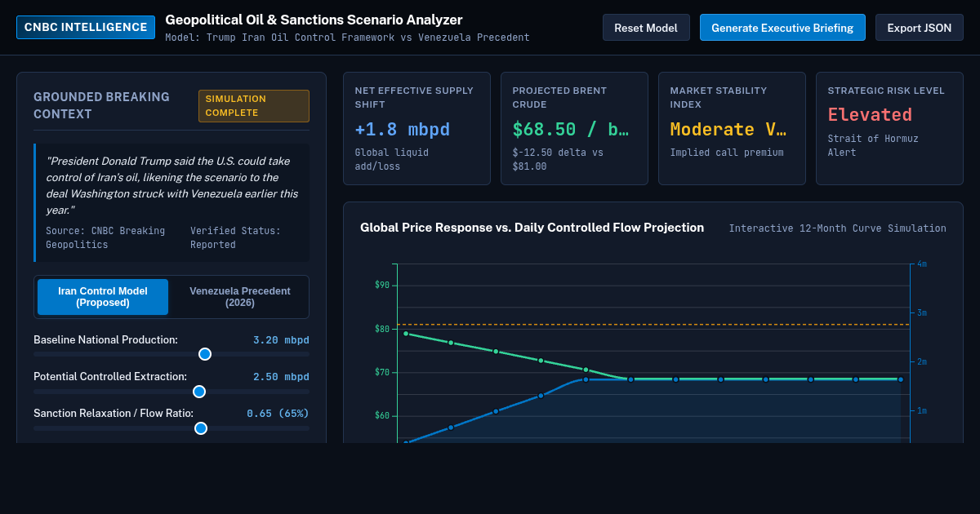The height and width of the screenshot is (514, 980).
Task: Click the +1.8 mbpd supply shift value
Action: coord(403,130)
